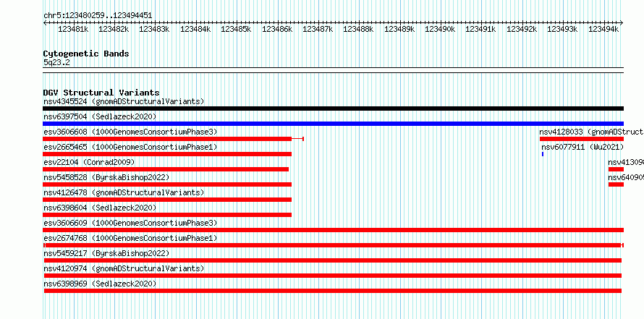Click the Cytogenetic Bands track title
Image resolution: width=644 pixels, height=319 pixels.
86,54
